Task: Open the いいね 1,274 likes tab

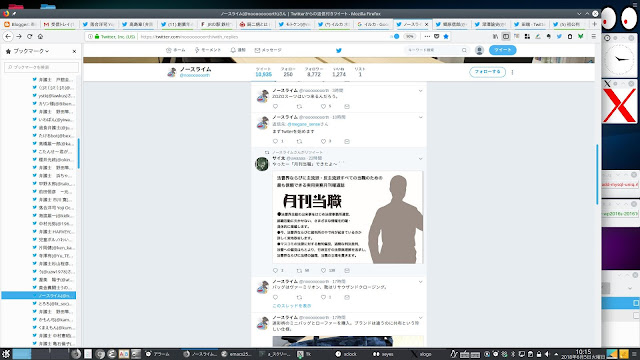Action: 338,72
